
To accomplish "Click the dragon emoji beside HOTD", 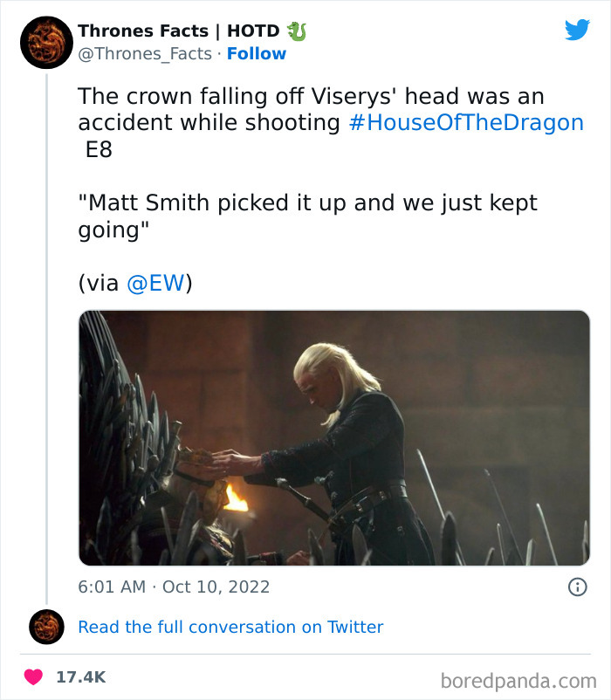I will (x=298, y=31).
